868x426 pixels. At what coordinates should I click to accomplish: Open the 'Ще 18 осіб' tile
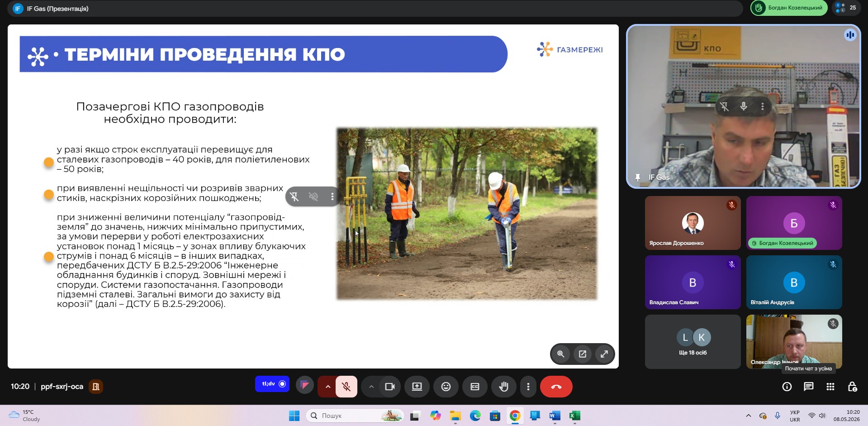693,342
